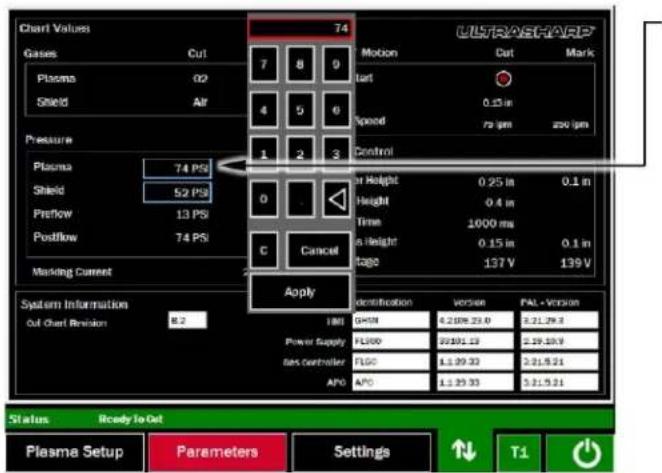This screenshot has width=662, height=473.
Task: Select the APC identification field
Action: point(391,382)
